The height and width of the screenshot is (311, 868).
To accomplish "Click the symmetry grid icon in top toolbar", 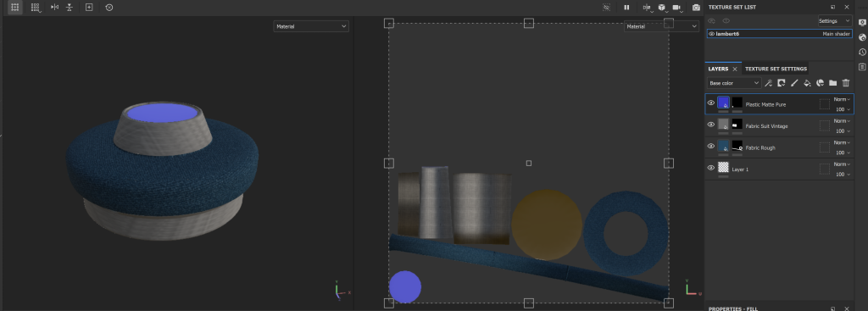I will click(15, 7).
